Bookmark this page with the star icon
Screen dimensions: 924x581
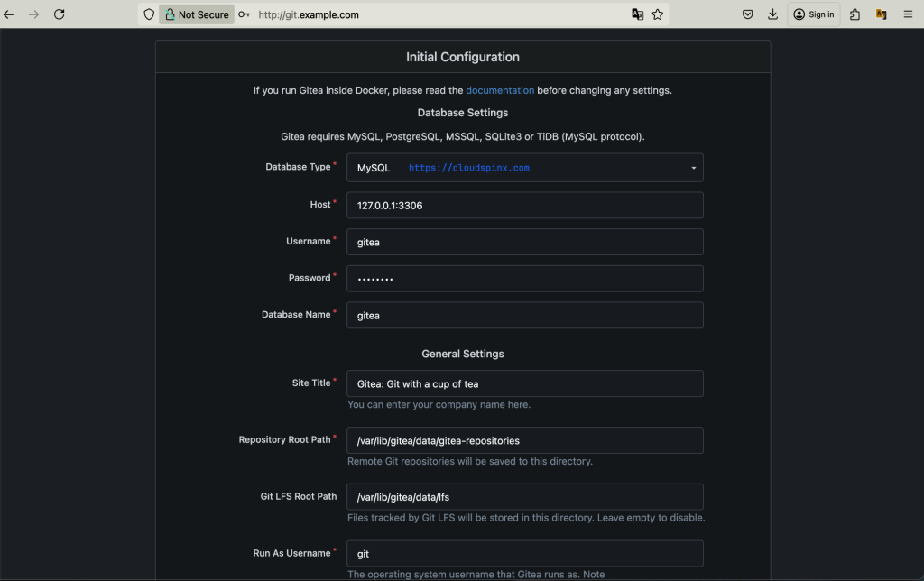coord(658,14)
